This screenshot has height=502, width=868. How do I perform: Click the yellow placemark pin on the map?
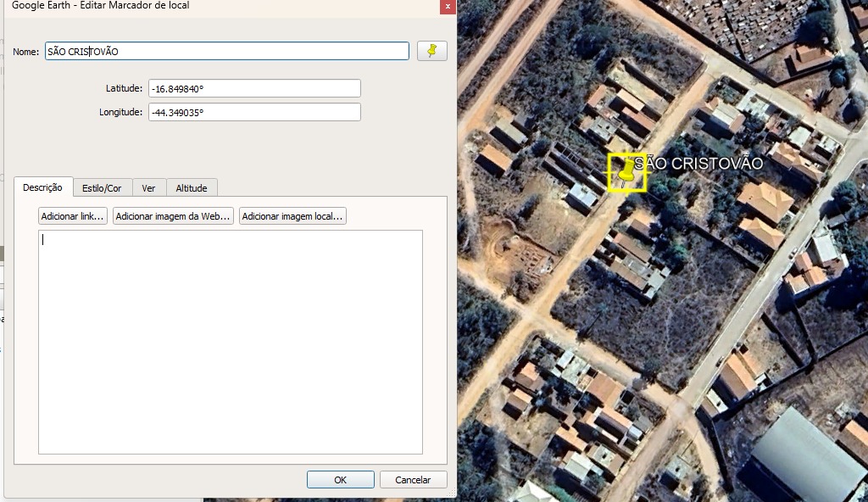click(627, 170)
